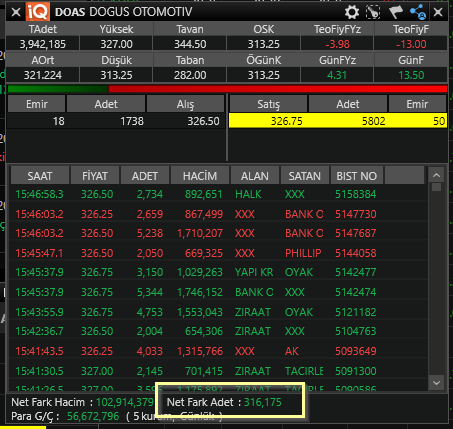Screen dimensions: 453x429
Task: Sort by the FİYAT column header
Action: (95, 176)
